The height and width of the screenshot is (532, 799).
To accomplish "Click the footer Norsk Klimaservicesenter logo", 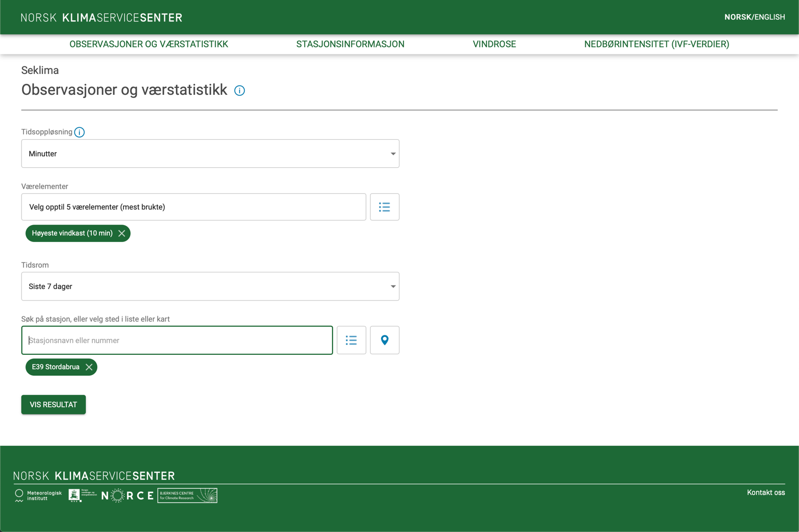I will (94, 476).
